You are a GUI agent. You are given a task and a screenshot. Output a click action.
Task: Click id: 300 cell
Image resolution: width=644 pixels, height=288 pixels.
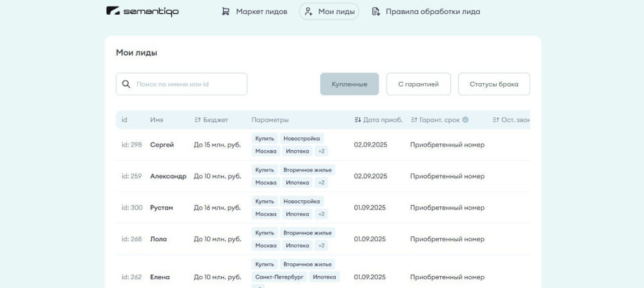coord(132,208)
